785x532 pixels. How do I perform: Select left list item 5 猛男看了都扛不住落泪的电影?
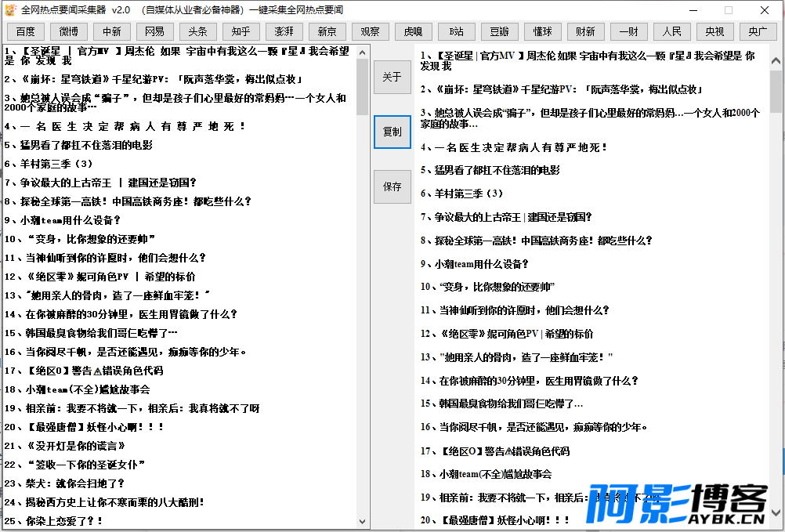click(78, 146)
